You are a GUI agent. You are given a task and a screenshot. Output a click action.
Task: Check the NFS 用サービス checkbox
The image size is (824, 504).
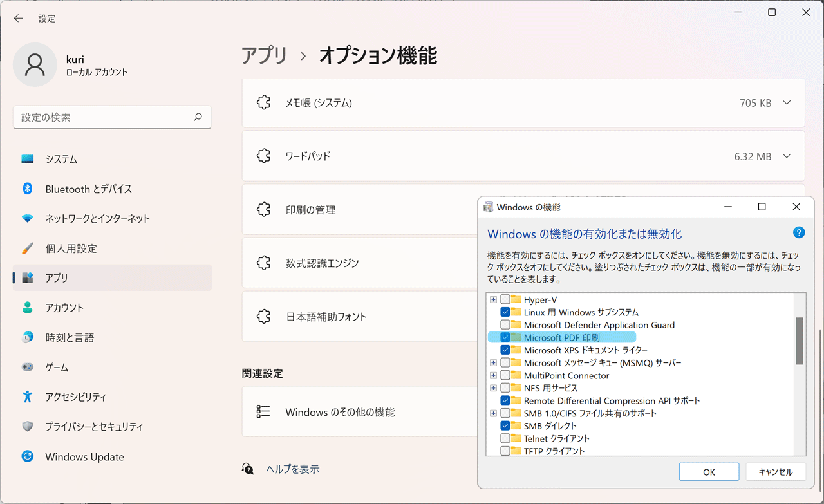point(505,388)
